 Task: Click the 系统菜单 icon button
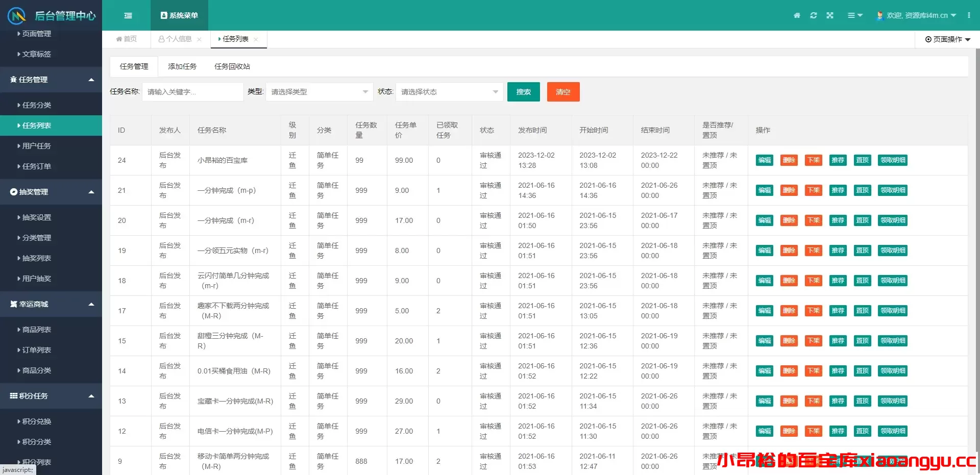(179, 15)
